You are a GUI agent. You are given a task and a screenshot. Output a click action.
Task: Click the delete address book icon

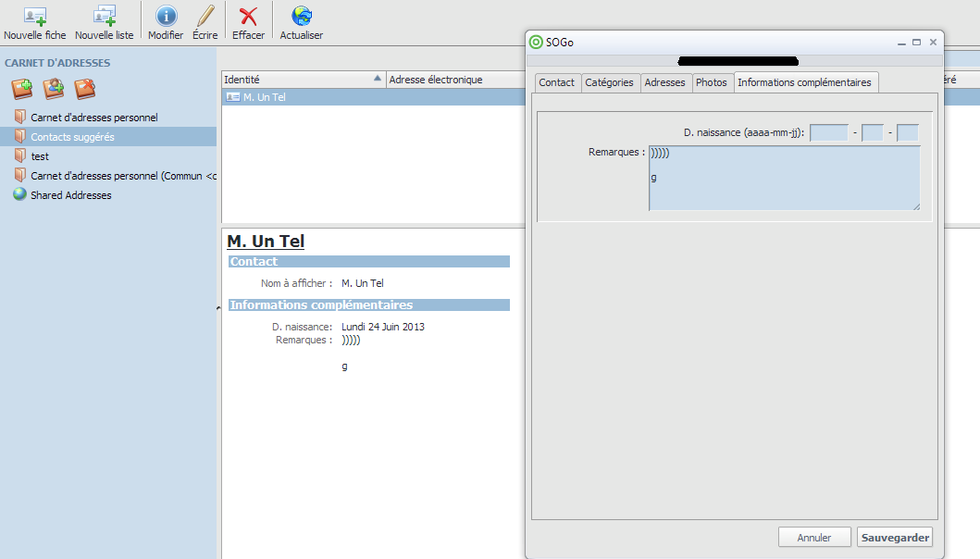[85, 89]
